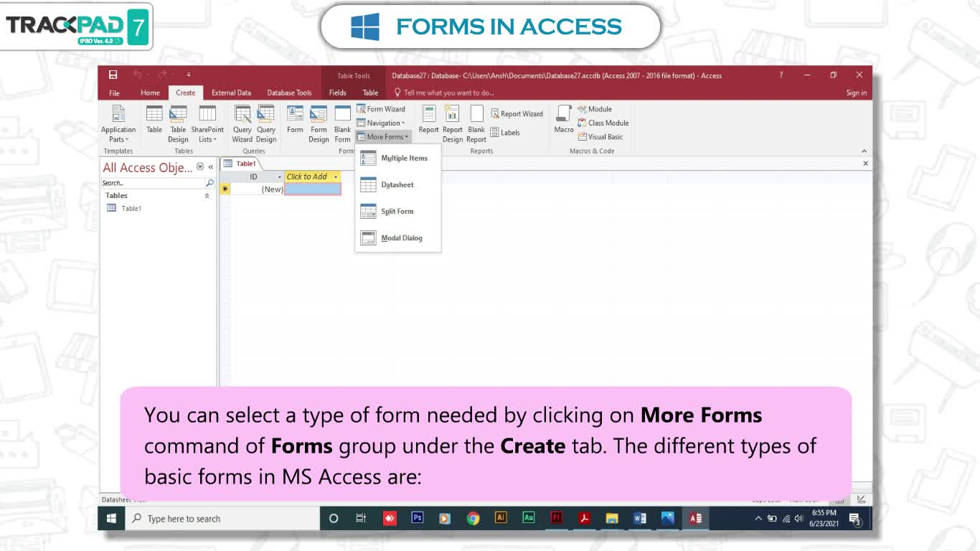The width and height of the screenshot is (980, 551).
Task: Click the Report Design button
Action: pyautogui.click(x=452, y=124)
